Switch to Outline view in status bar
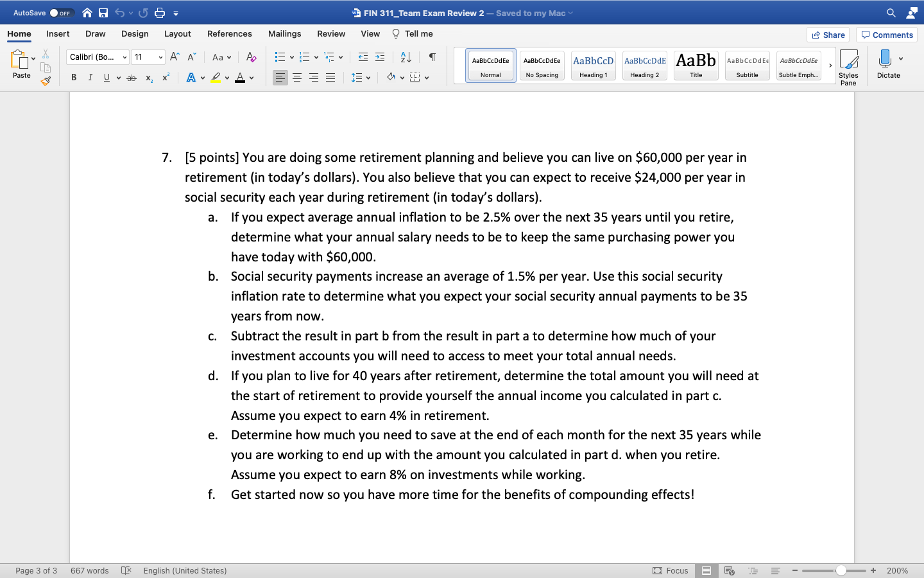Image resolution: width=924 pixels, height=578 pixels. click(753, 570)
